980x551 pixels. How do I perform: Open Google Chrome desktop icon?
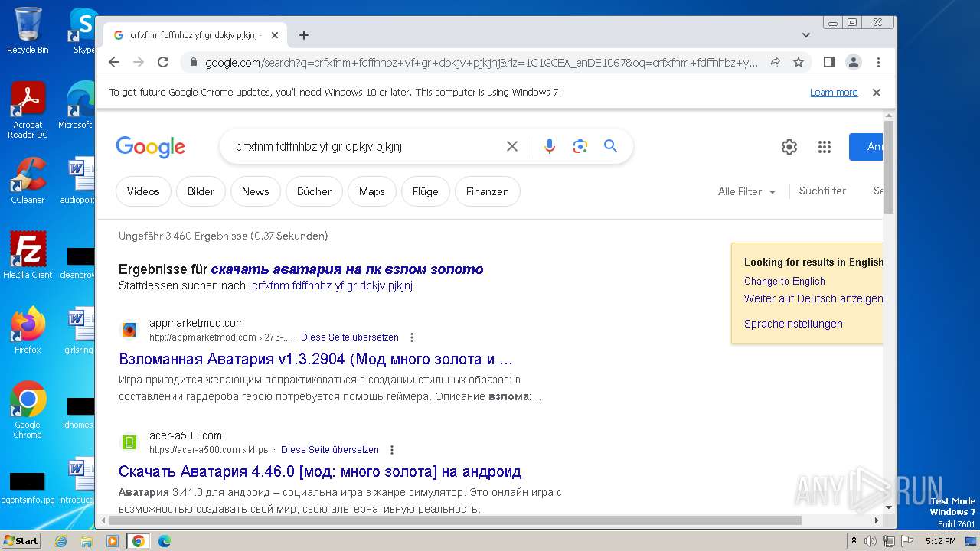pyautogui.click(x=28, y=410)
